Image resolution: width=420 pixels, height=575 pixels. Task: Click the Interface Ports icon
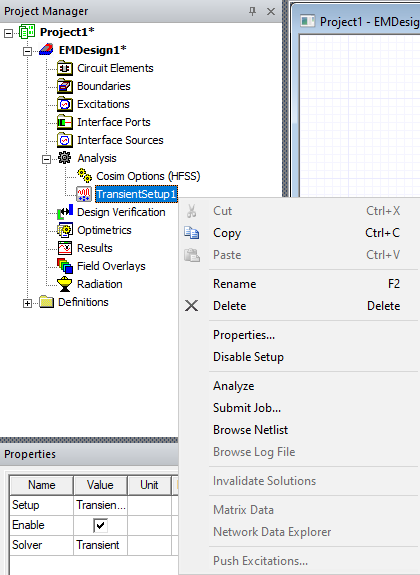(x=65, y=122)
